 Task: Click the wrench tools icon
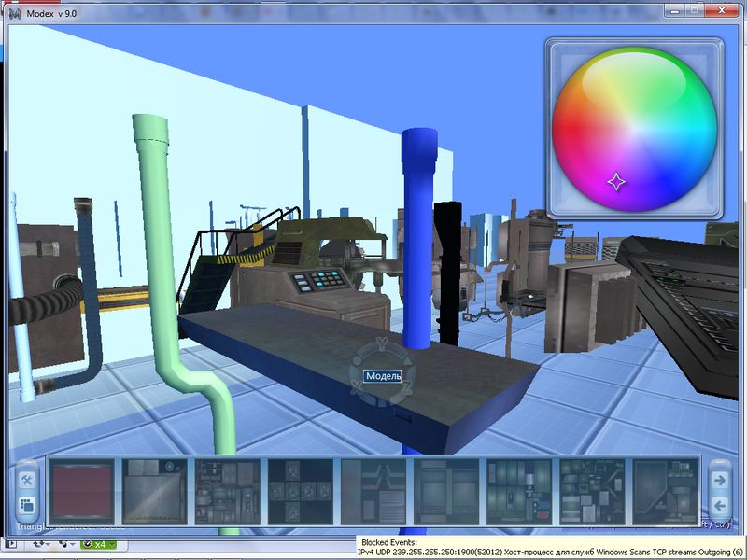pos(26,480)
